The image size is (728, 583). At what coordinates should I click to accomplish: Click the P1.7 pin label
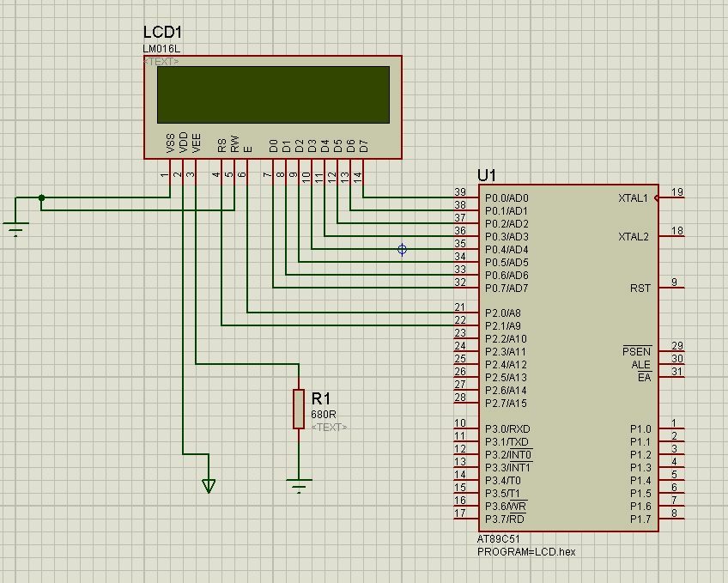640,519
